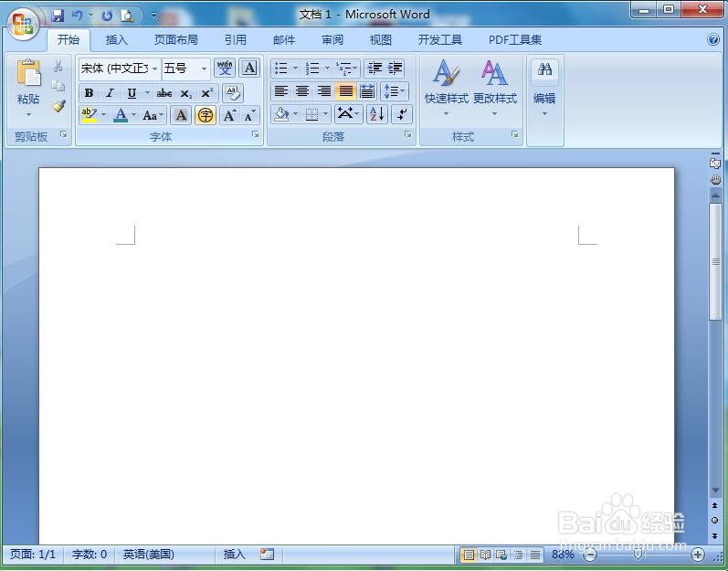
Task: Open Word Help question mark
Action: (x=713, y=39)
